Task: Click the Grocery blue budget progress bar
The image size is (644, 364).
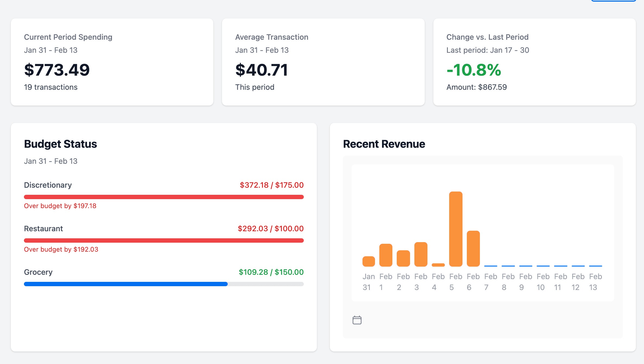Action: point(126,284)
